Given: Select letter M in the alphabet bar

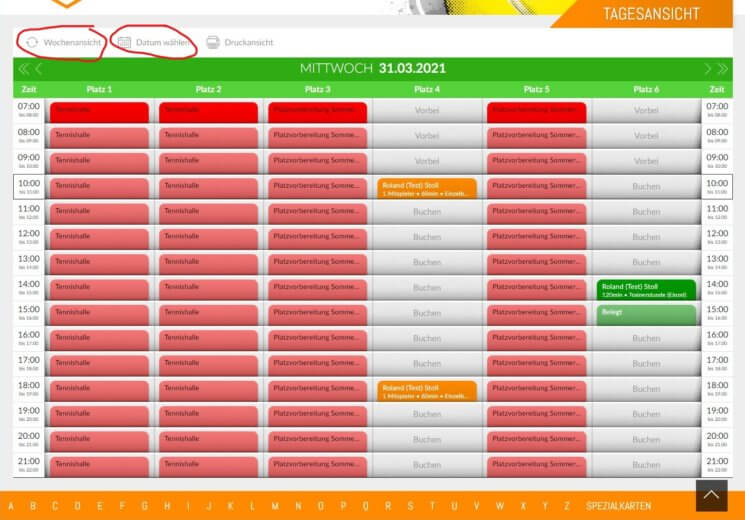Looking at the screenshot, I should point(275,506).
